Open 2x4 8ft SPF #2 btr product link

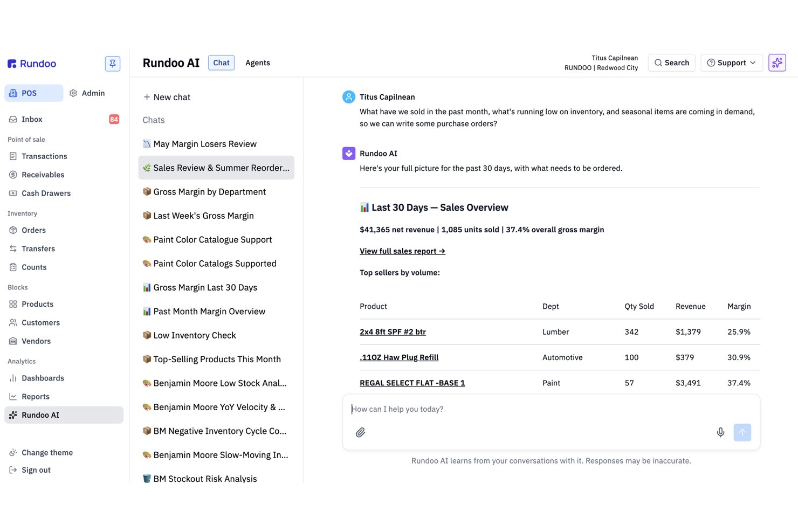393,332
